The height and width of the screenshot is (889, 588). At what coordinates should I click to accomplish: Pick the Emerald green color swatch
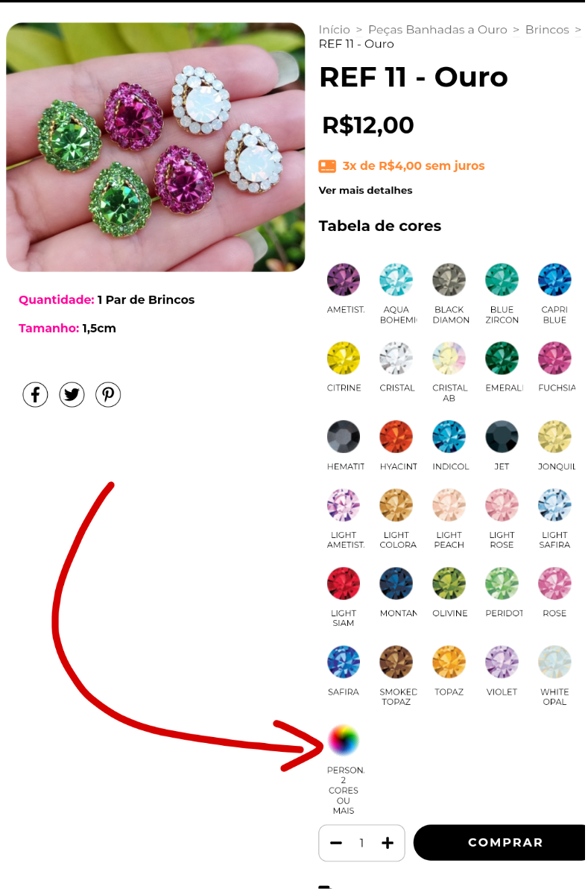[x=502, y=358]
